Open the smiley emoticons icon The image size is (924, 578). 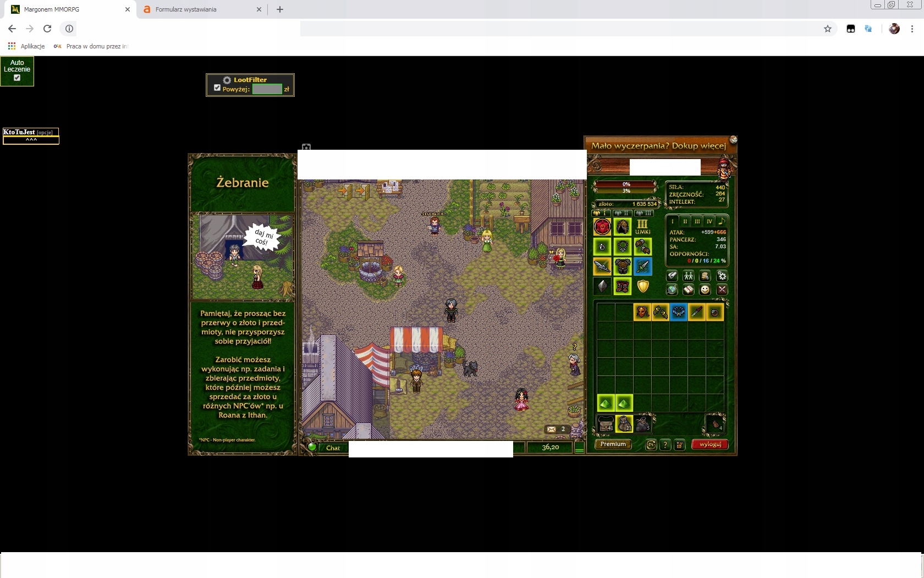point(705,290)
